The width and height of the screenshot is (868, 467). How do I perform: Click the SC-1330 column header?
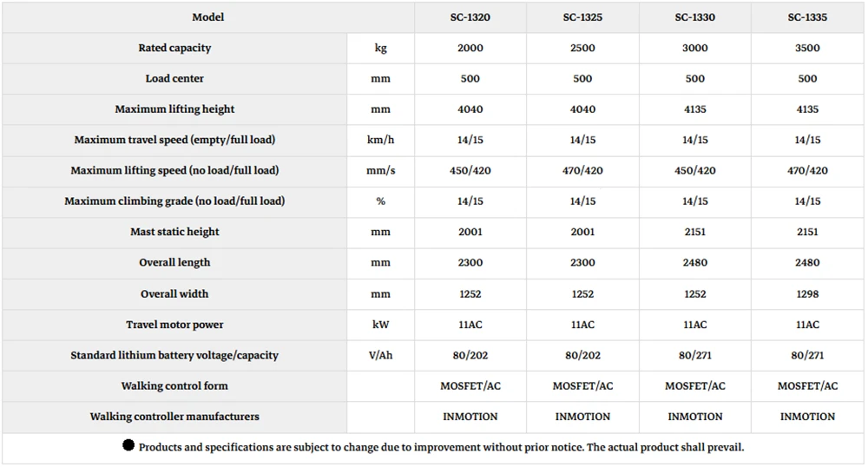point(694,17)
